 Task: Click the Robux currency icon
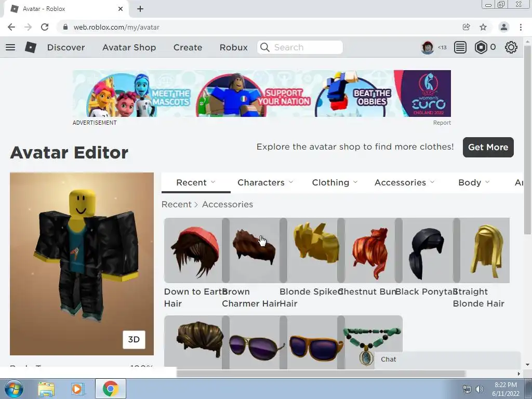pos(481,47)
